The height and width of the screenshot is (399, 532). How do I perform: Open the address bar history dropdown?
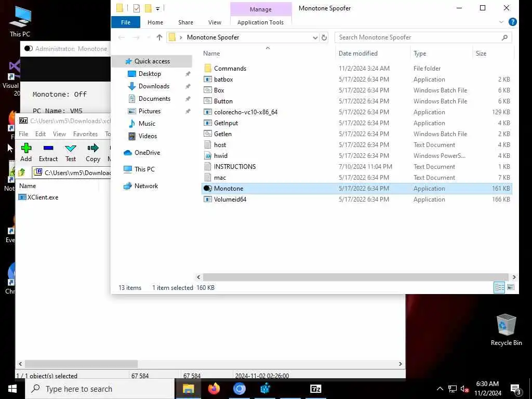point(315,37)
